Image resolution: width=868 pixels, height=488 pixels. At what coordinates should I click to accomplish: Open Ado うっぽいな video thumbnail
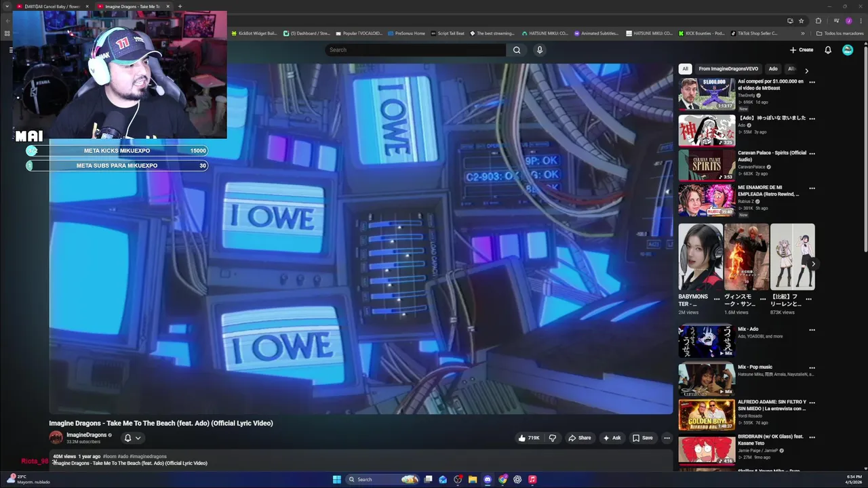pyautogui.click(x=707, y=129)
